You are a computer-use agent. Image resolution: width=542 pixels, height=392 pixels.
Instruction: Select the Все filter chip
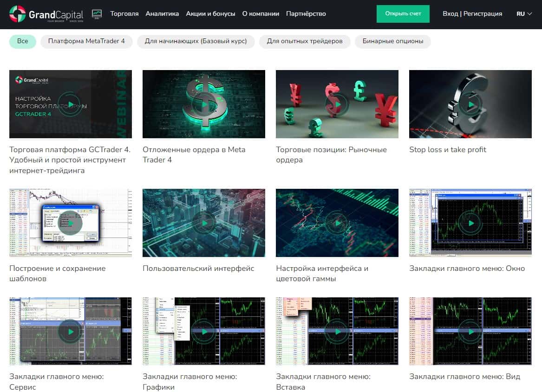(22, 41)
